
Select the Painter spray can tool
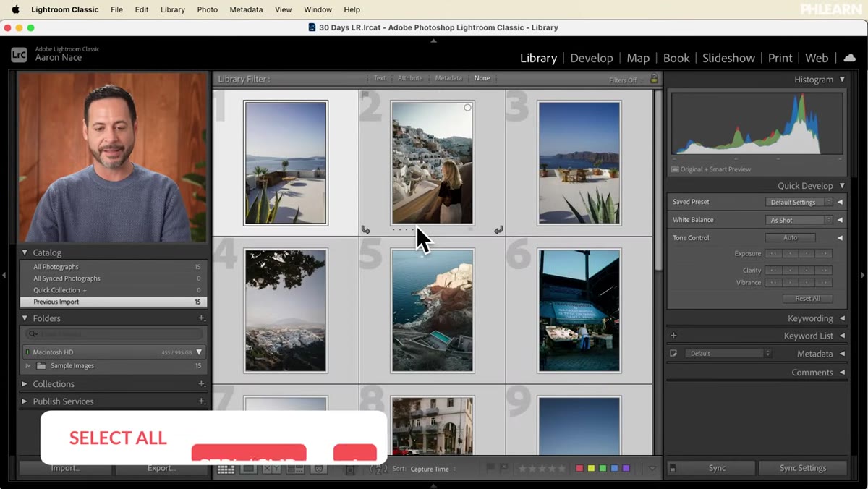pos(349,469)
